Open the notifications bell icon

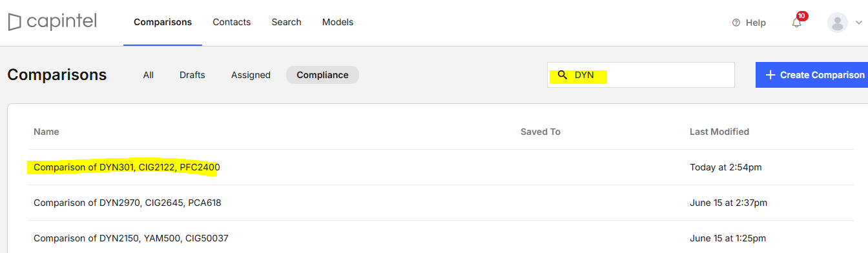[796, 23]
